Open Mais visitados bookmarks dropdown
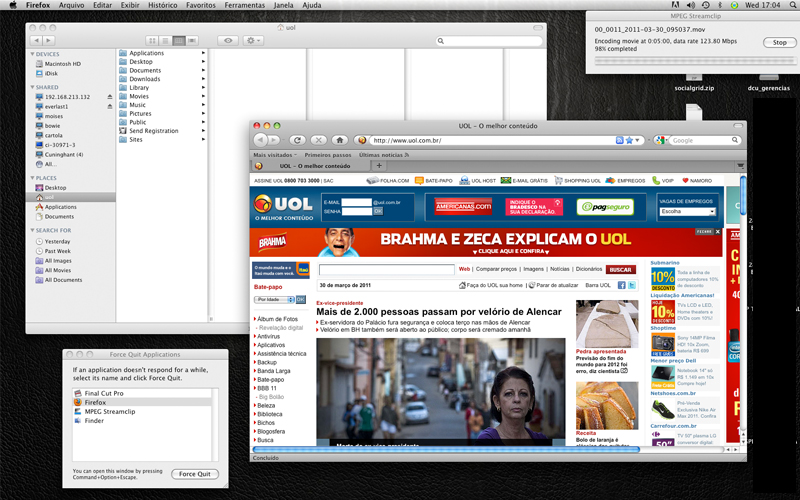 [276, 155]
